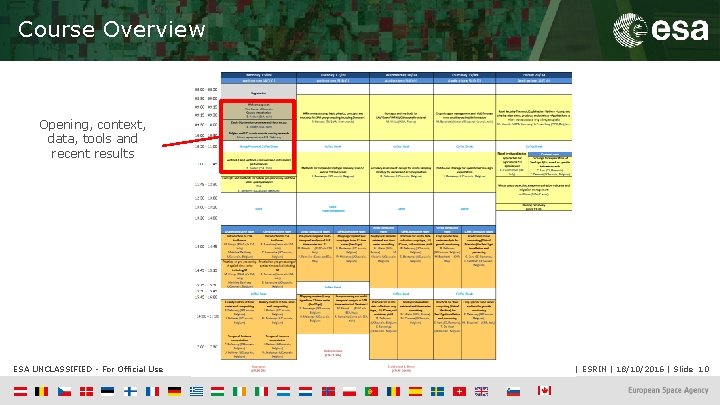The height and width of the screenshot is (405, 720).
Task: Click the Canada flag icon
Action: (545, 391)
